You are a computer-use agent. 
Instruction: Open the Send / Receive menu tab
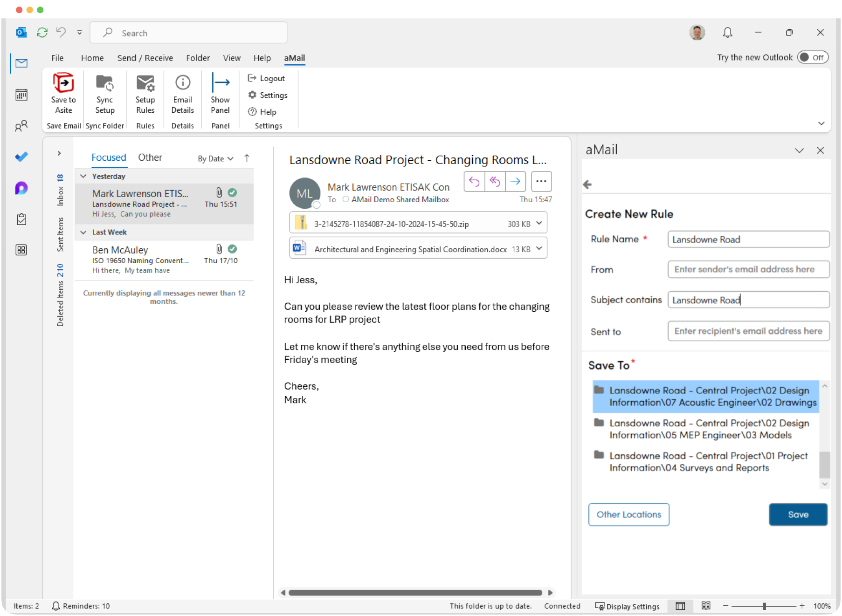click(145, 58)
